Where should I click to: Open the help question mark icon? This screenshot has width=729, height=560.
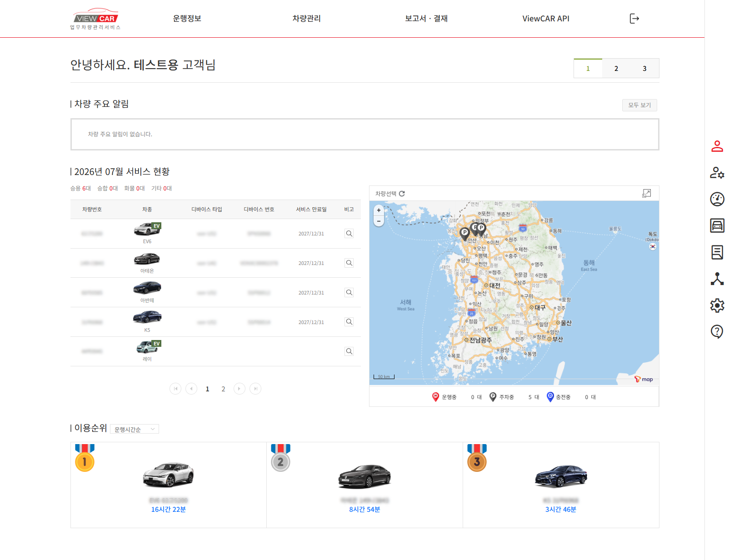click(717, 332)
